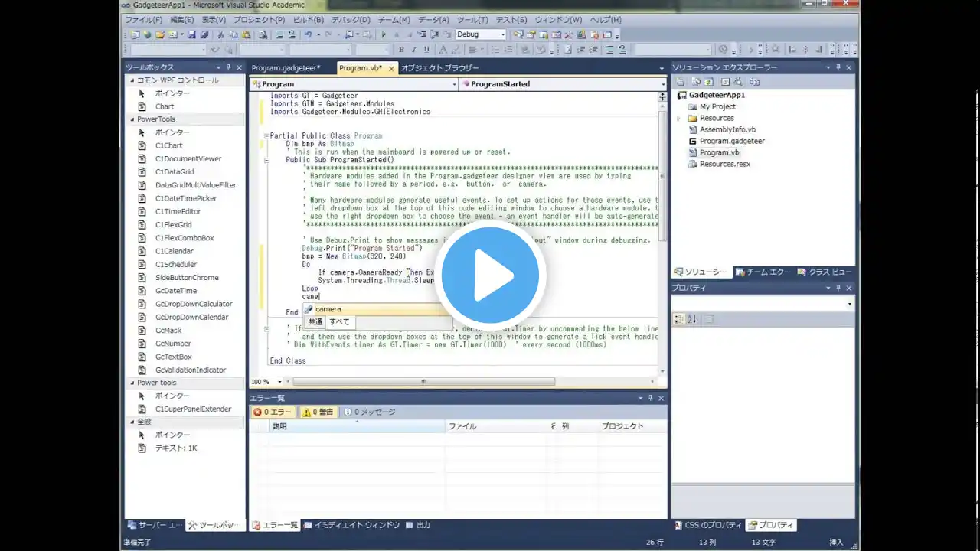Play the video with the blue play button
The width and height of the screenshot is (980, 551).
(x=490, y=275)
